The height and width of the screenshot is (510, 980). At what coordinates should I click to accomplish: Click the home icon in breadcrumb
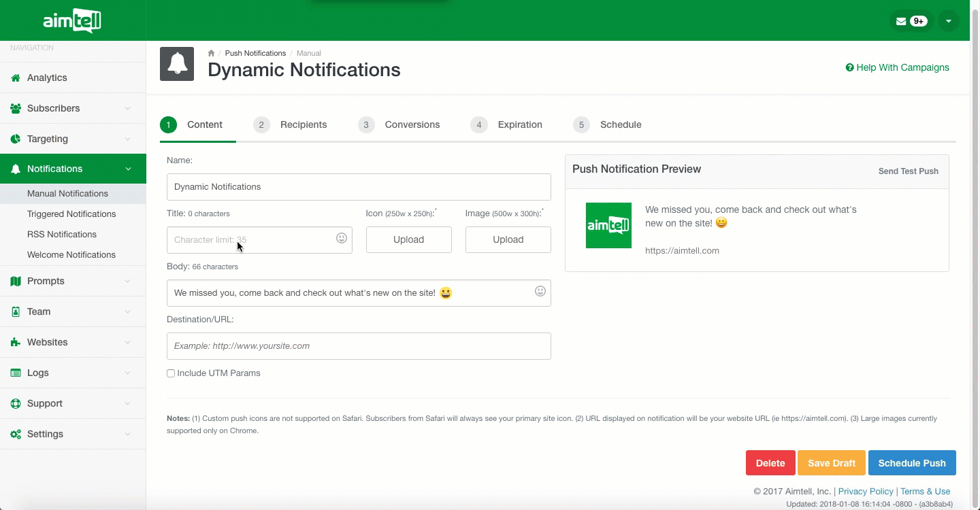tap(212, 53)
